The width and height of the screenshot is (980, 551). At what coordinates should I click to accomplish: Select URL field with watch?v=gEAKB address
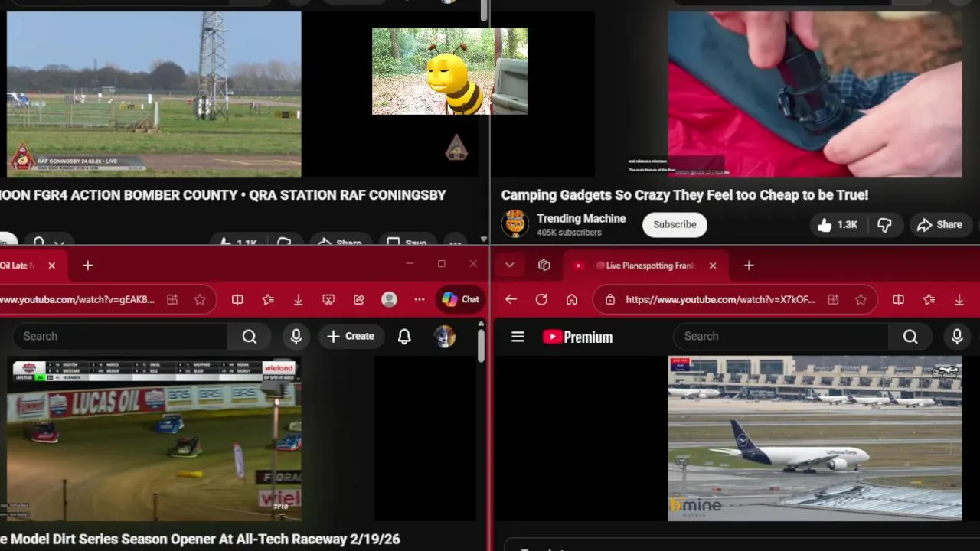(x=77, y=300)
